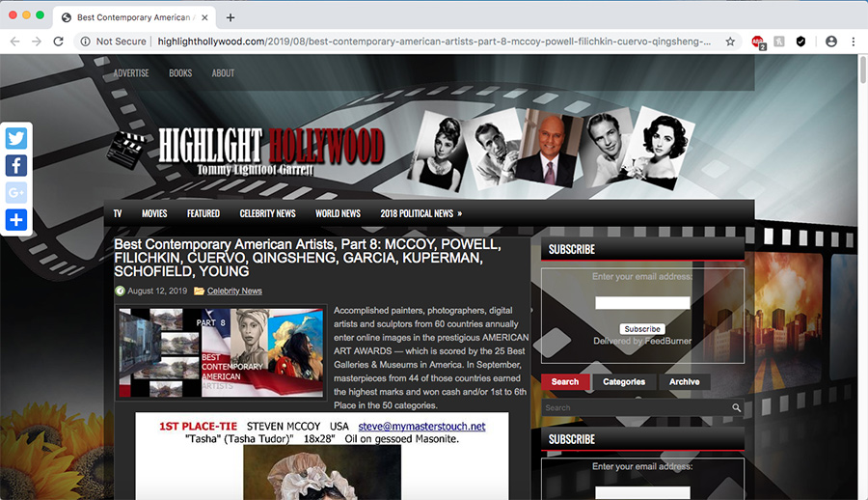Expand 2018 POLITICAL NEWS menu

coord(420,213)
